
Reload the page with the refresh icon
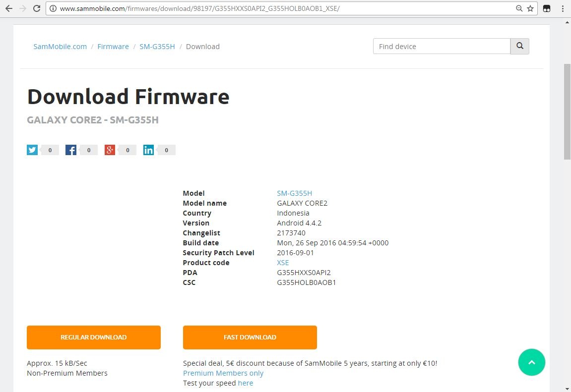[36, 8]
